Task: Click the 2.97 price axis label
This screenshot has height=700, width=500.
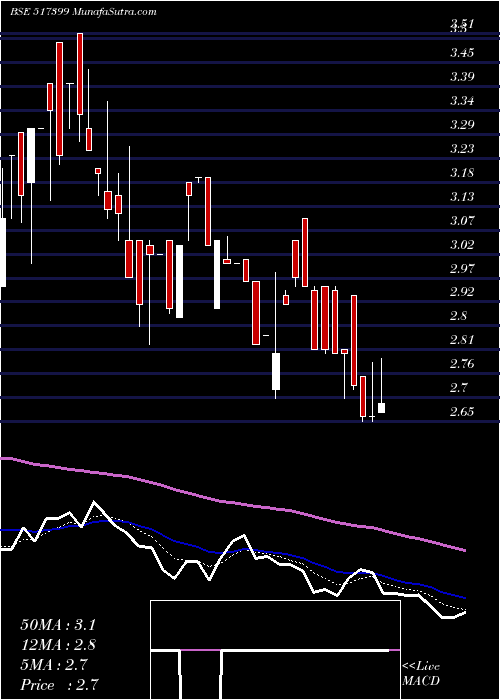Action: coord(462,269)
